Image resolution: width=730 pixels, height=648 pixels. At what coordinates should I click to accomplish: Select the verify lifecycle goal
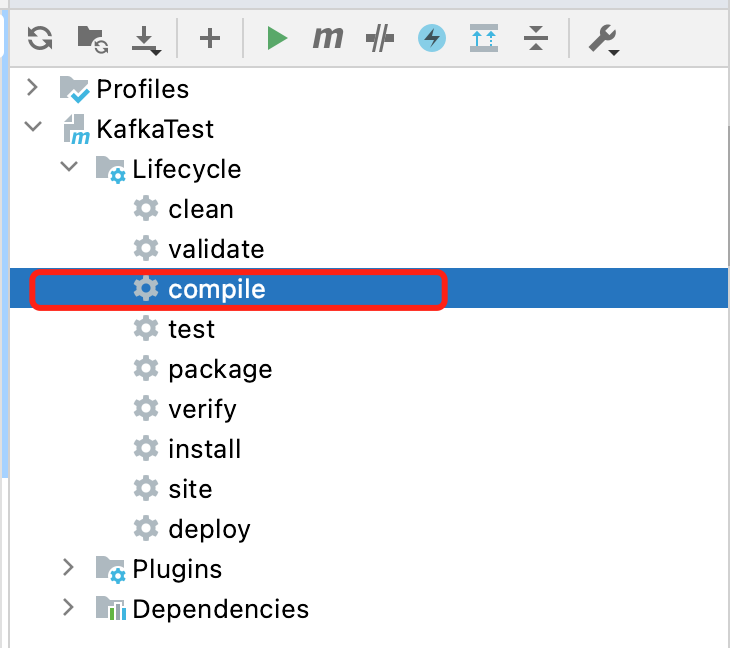click(203, 410)
